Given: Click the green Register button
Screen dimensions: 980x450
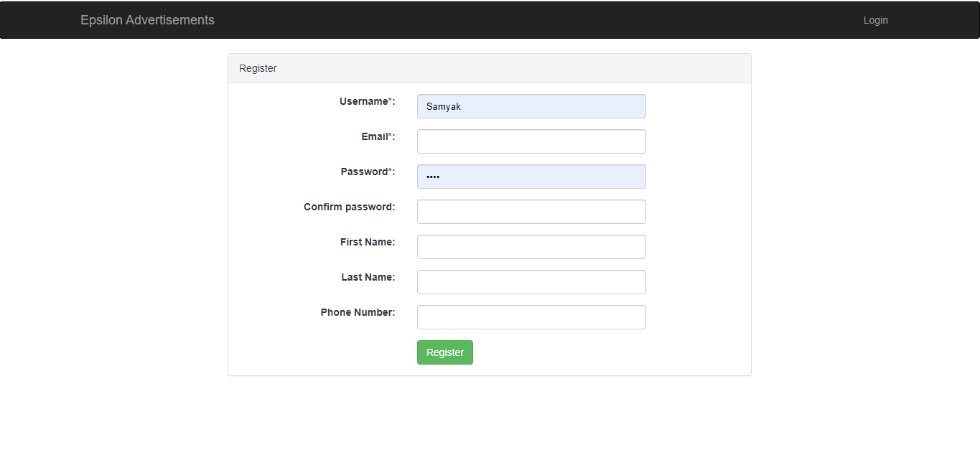Looking at the screenshot, I should tap(444, 352).
